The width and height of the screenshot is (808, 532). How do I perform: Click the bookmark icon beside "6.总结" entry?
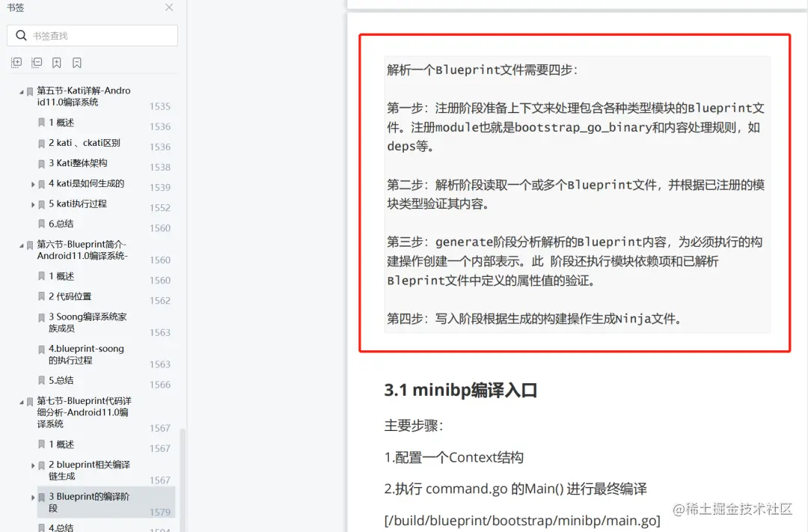41,223
